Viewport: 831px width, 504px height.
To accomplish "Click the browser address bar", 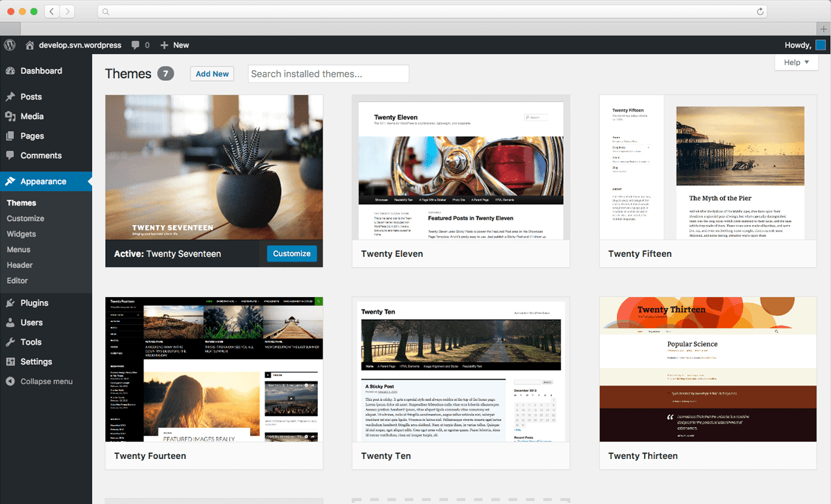I will (x=433, y=12).
